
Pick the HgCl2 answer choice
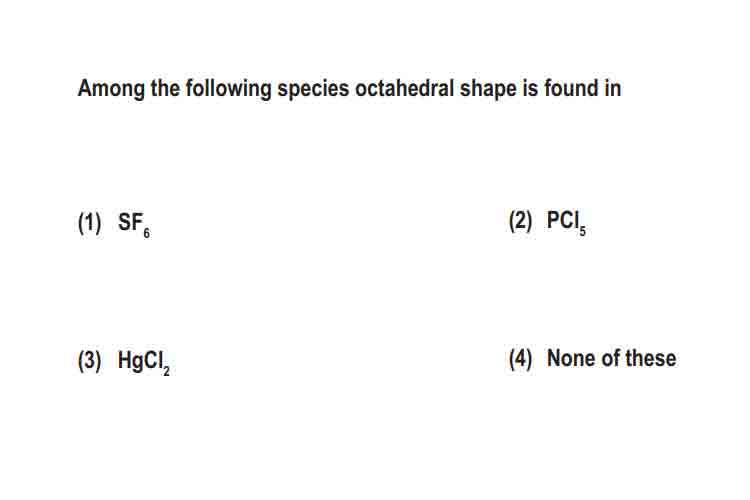click(143, 362)
